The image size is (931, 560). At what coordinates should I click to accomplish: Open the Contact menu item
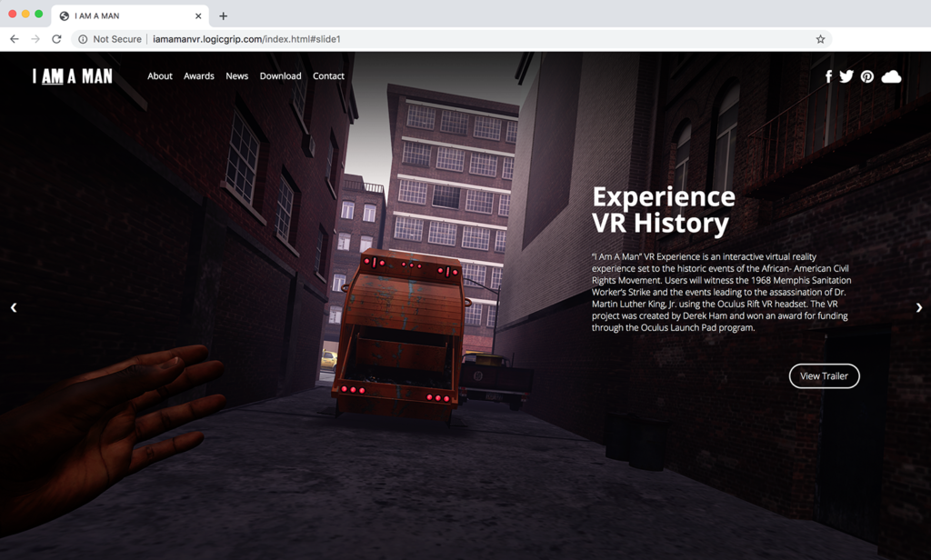tap(328, 76)
